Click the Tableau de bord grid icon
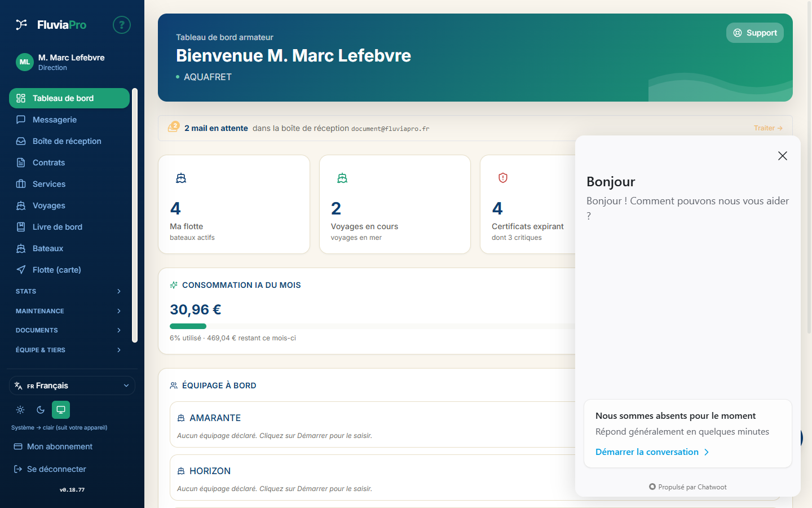Viewport: 812px width, 508px height. coord(21,98)
